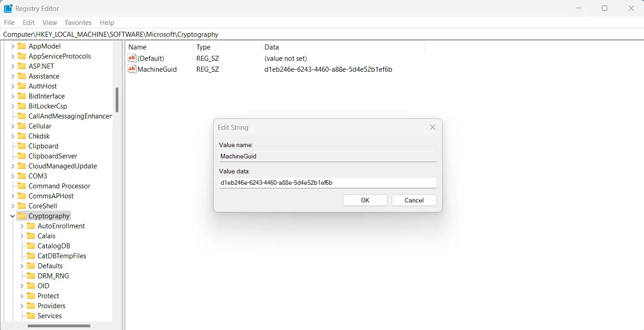Click the Assistance folder icon
Screen dimensions: 644x330
point(22,76)
